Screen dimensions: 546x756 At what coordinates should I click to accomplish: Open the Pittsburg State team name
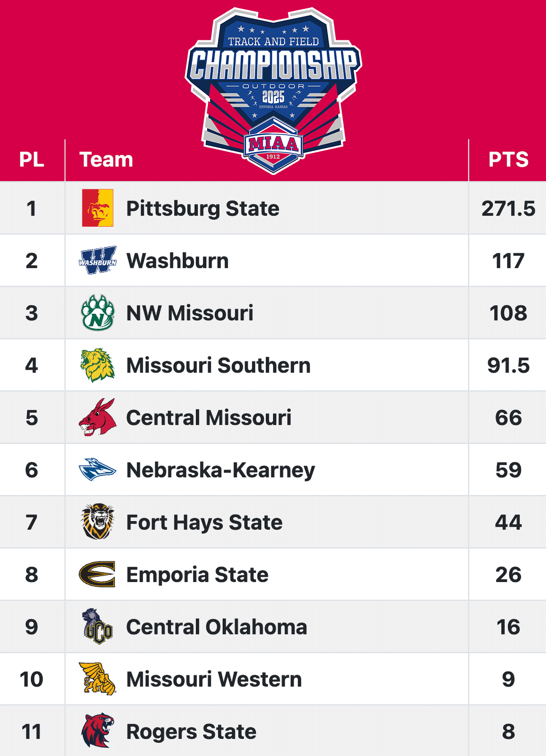click(x=203, y=209)
